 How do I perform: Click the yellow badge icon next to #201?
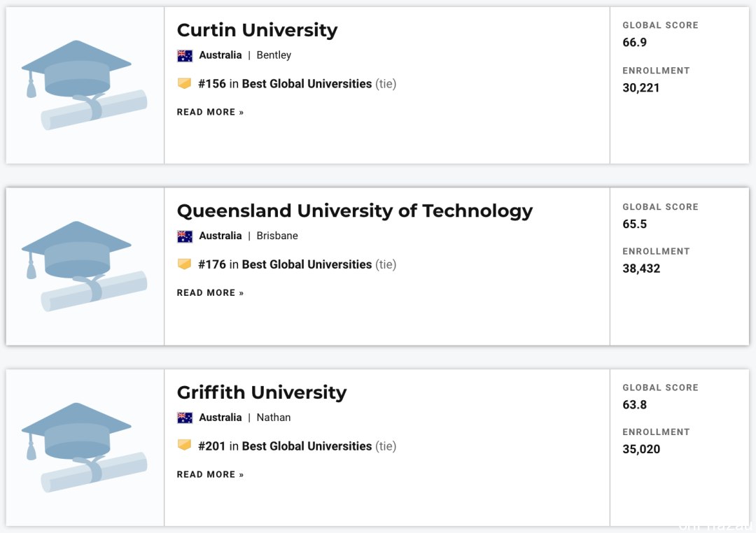pos(184,446)
